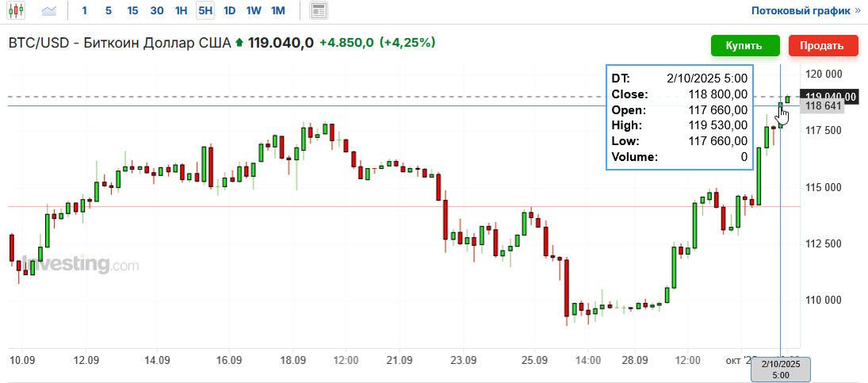This screenshot has width=868, height=383.
Task: Click the 2/10/2025 5:00 date marker
Action: [781, 370]
